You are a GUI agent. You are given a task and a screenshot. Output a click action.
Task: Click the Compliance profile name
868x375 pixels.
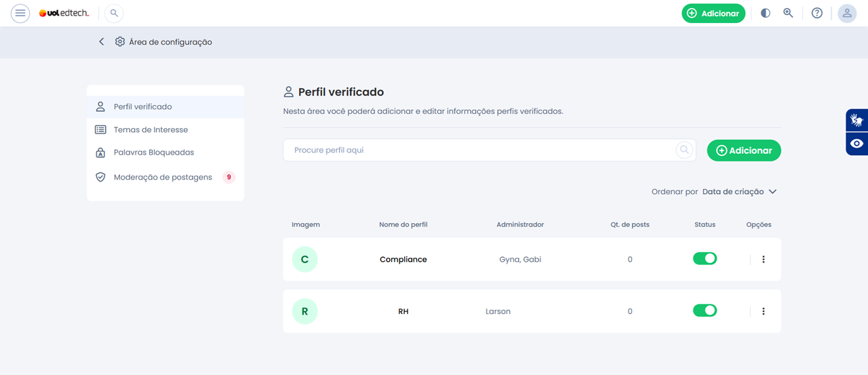[x=403, y=259]
